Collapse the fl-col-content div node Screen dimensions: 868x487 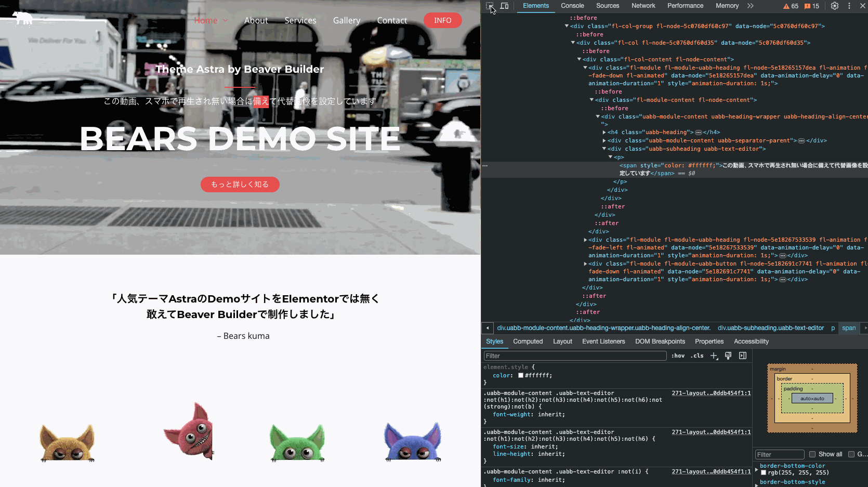pos(579,59)
